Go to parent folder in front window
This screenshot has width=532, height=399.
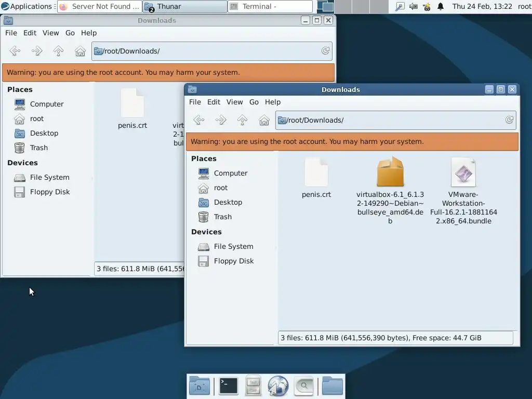click(242, 120)
